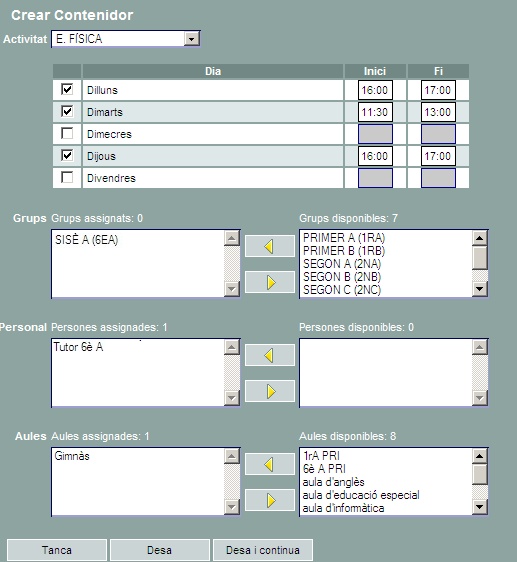
Task: Click down scroll arrow of Grups disponibles list
Action: click(480, 289)
